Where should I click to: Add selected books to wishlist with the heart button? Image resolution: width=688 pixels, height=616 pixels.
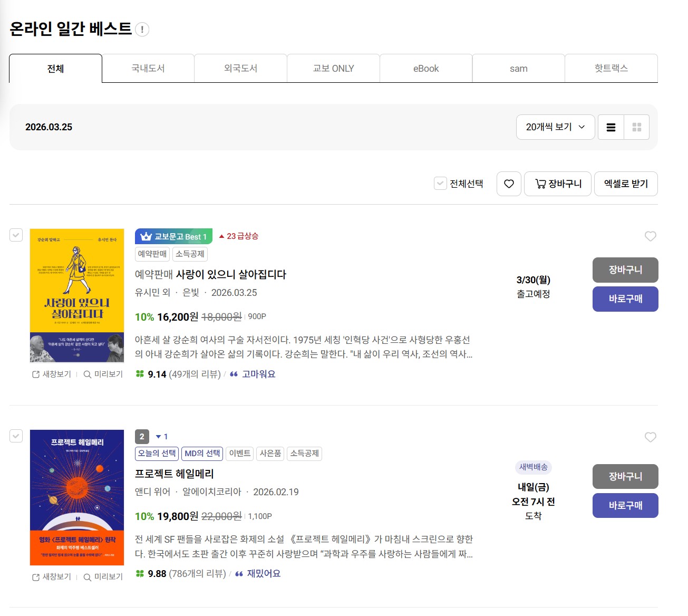509,184
